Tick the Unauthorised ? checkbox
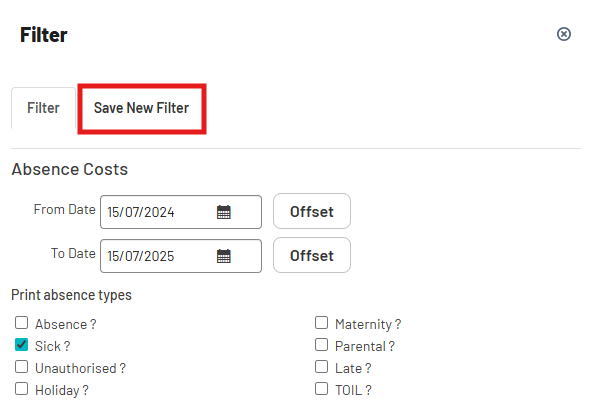 click(21, 367)
